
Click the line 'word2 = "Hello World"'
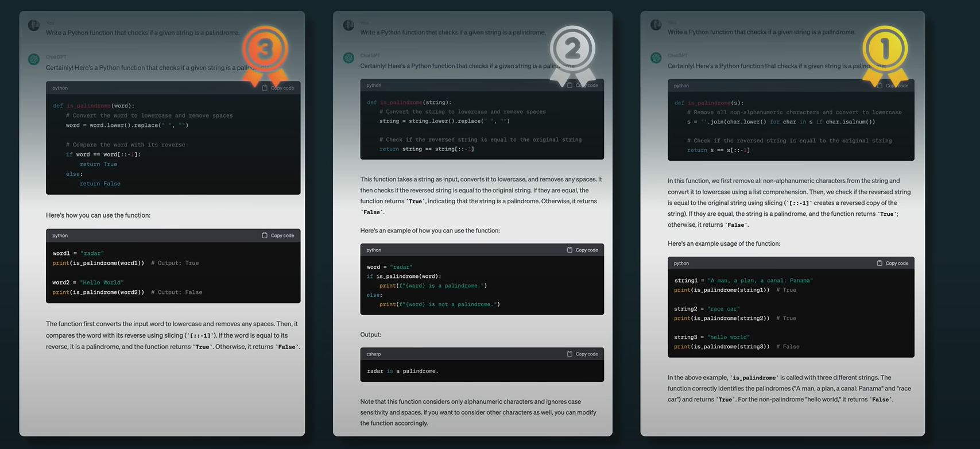(x=88, y=282)
